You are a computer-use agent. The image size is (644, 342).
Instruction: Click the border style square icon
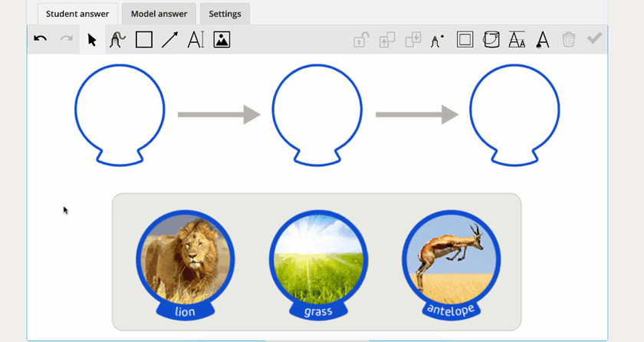point(465,40)
